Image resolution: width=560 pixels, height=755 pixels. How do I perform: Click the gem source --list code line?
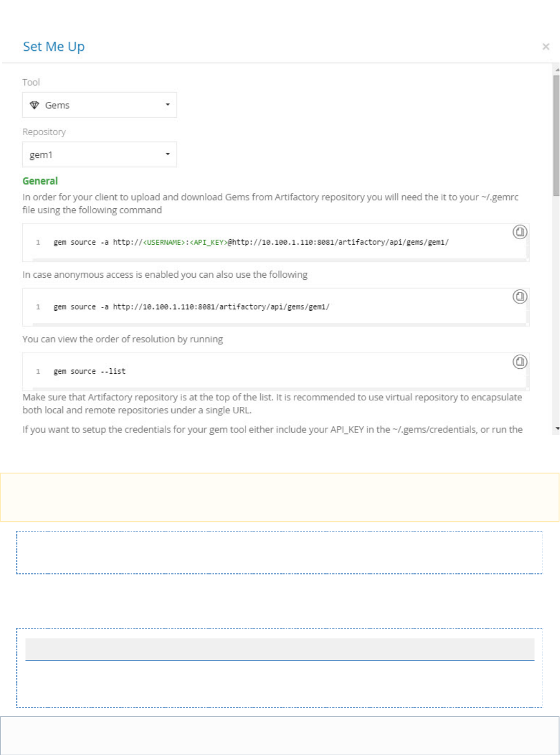click(89, 372)
